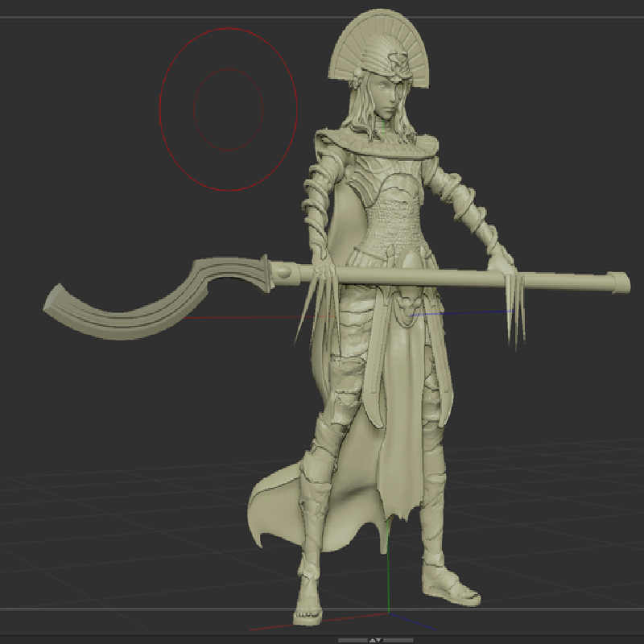This screenshot has width=644, height=644.
Task: Click the round orb joint on the staff
Action: [x=283, y=272]
